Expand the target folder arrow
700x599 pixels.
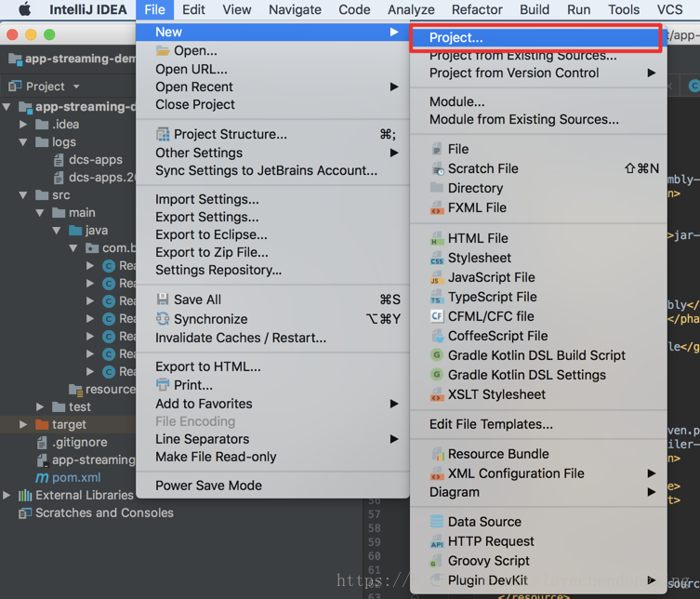coord(23,424)
